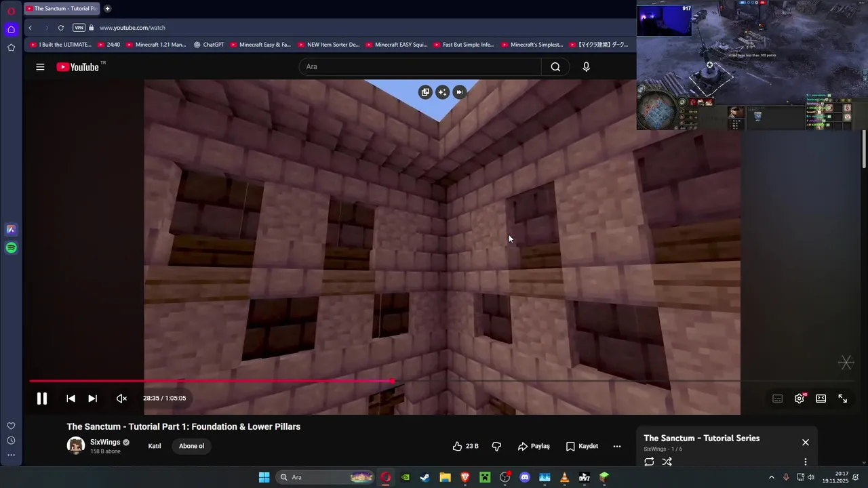
Task: Open history clock icon in sidebar
Action: [11, 441]
